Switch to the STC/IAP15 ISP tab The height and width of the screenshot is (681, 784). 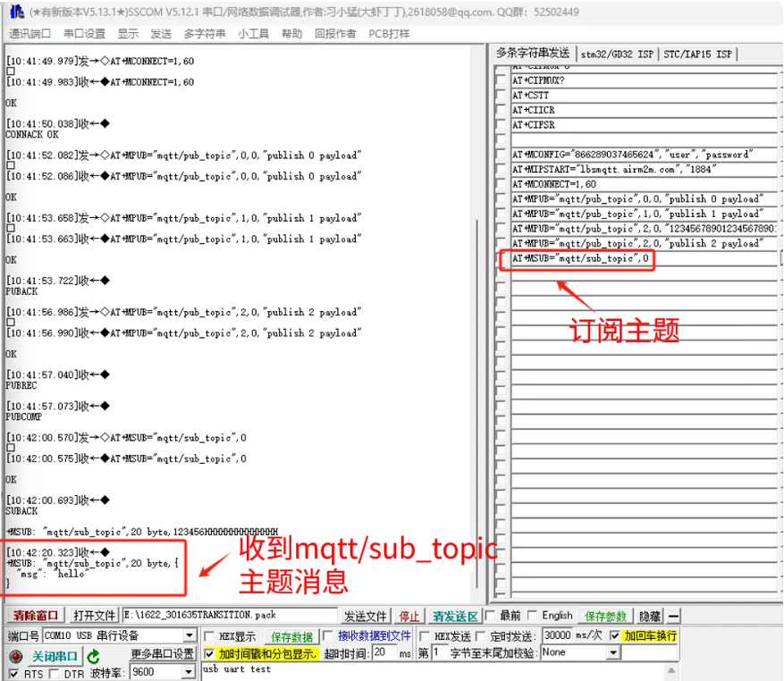697,54
